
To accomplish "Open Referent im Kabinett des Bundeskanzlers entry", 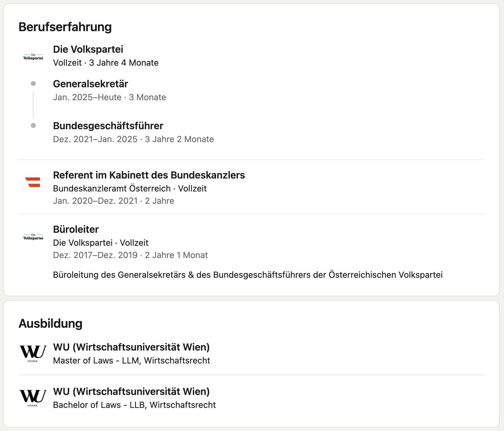I will pyautogui.click(x=149, y=175).
